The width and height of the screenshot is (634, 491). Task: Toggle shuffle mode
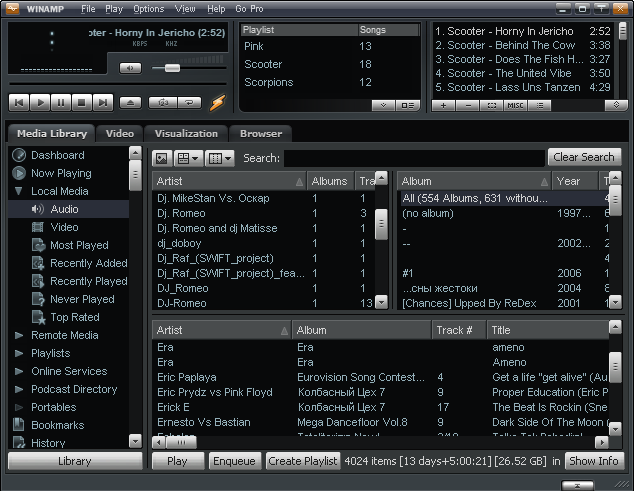pyautogui.click(x=163, y=103)
